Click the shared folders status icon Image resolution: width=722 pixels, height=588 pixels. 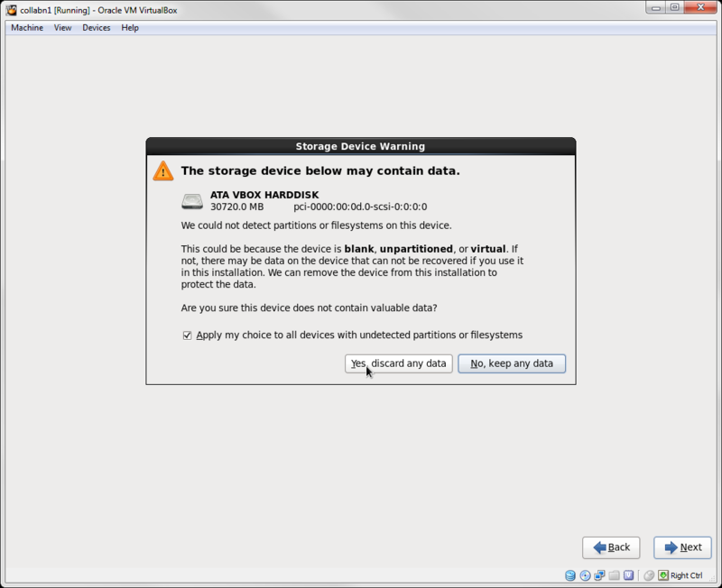click(x=614, y=575)
